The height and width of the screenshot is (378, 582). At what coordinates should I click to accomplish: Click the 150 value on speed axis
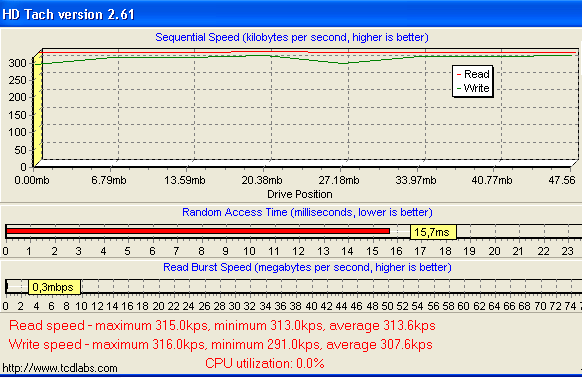point(17,115)
